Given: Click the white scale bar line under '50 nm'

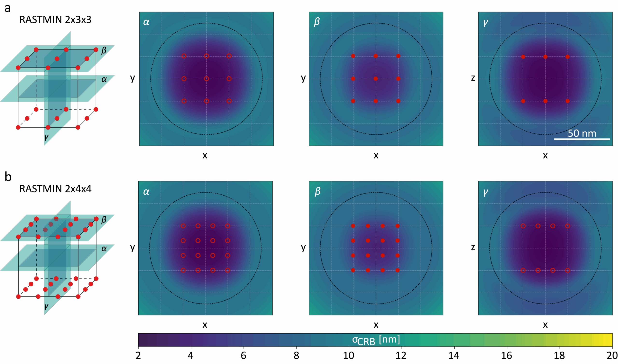Looking at the screenshot, I should point(582,139).
